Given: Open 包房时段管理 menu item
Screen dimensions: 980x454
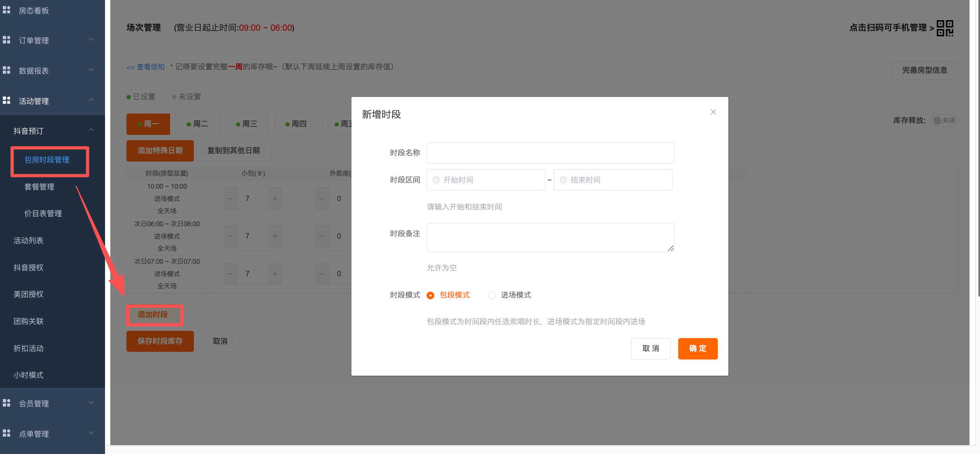Looking at the screenshot, I should pyautogui.click(x=47, y=160).
